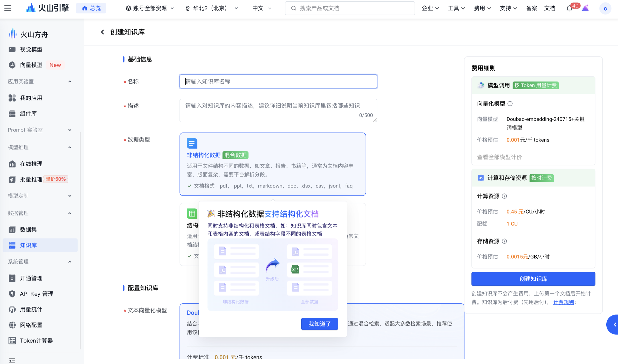Screen dimensions: 618x364
Task: Focus the 搜索产品或文档 search box
Action: [350, 8]
